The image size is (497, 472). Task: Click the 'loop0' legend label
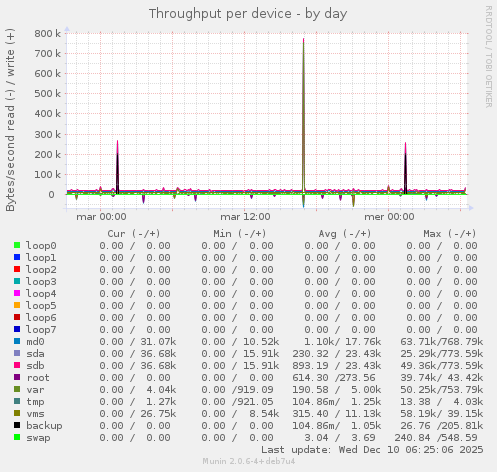tap(41, 246)
